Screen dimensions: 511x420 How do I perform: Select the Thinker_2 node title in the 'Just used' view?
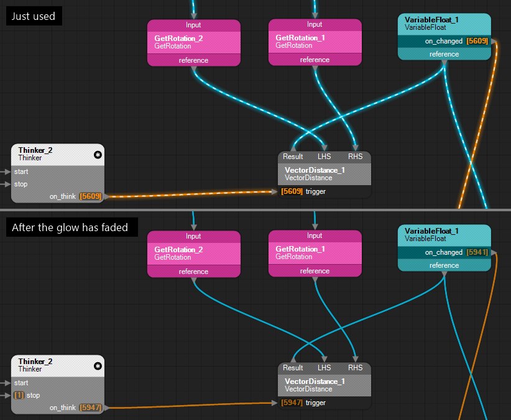click(x=35, y=150)
